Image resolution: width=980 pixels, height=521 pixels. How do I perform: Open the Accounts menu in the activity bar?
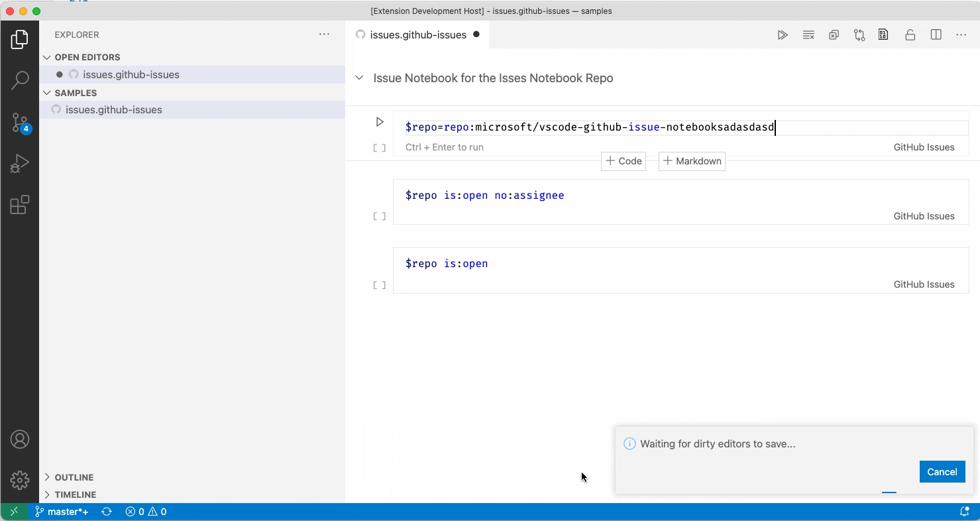click(x=20, y=439)
